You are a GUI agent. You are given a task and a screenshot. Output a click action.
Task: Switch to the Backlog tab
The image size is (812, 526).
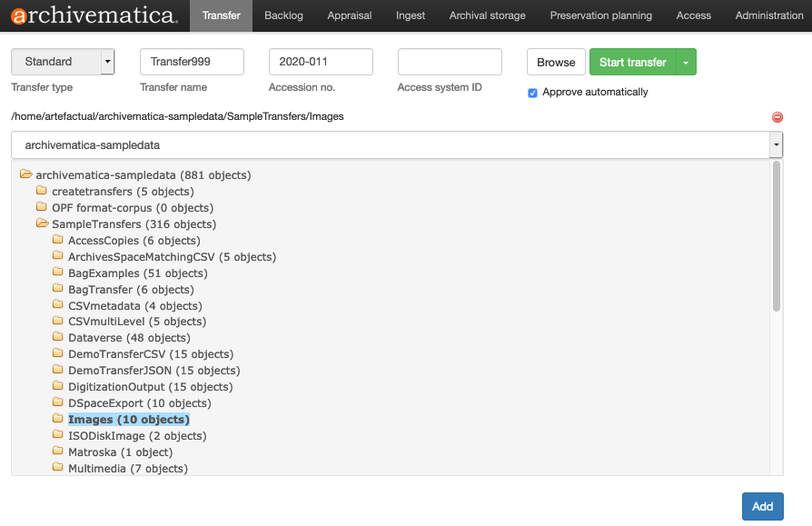point(282,15)
